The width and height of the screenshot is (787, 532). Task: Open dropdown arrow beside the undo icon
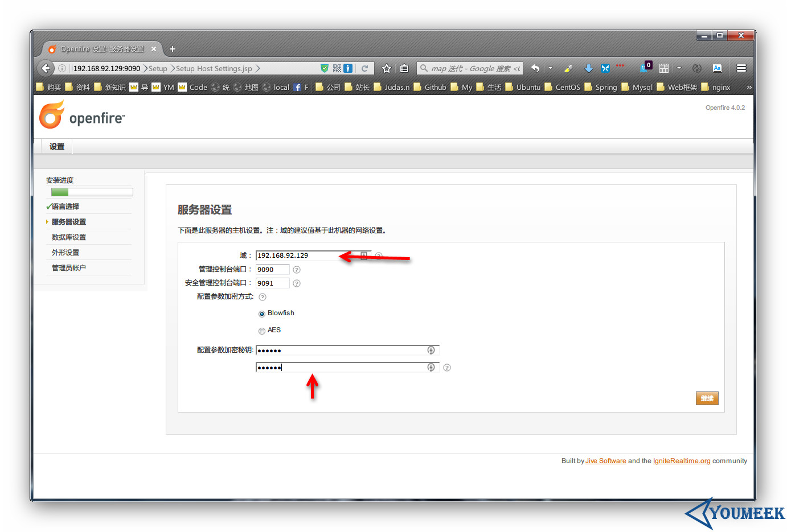point(550,68)
